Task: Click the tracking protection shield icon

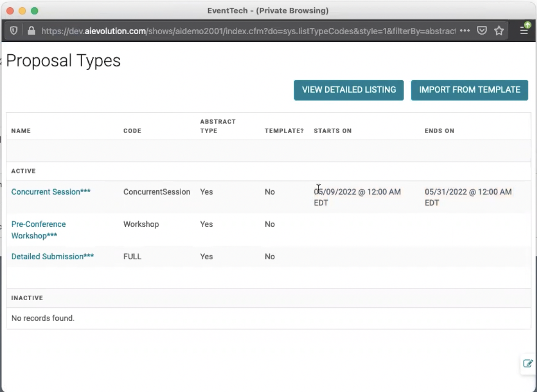Action: click(14, 31)
